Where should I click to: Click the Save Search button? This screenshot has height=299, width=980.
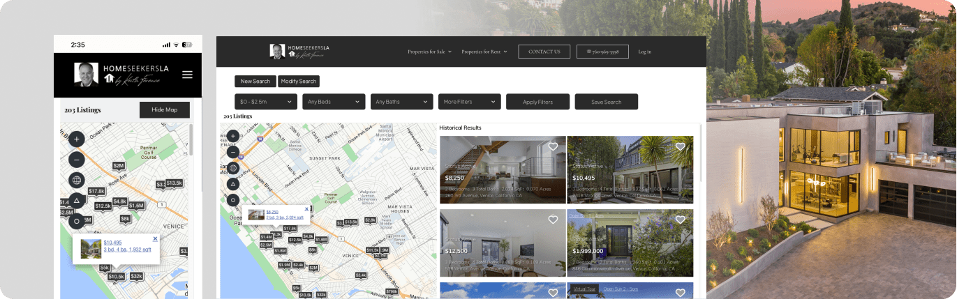607,102
